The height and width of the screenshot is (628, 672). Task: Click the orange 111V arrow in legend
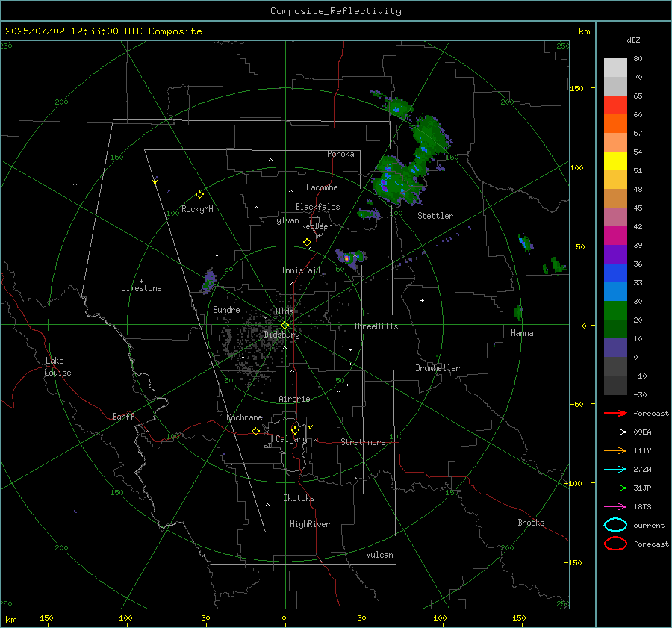pos(615,450)
